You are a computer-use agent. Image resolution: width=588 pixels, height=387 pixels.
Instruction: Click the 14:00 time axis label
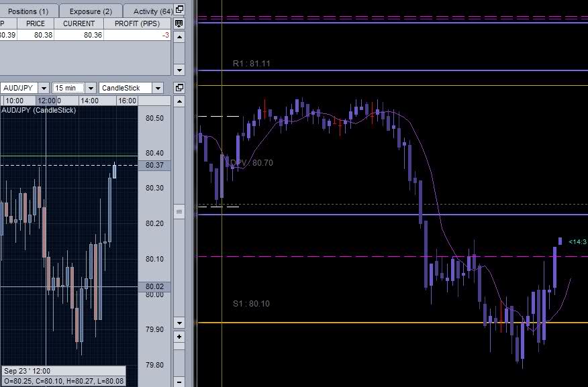pos(90,101)
